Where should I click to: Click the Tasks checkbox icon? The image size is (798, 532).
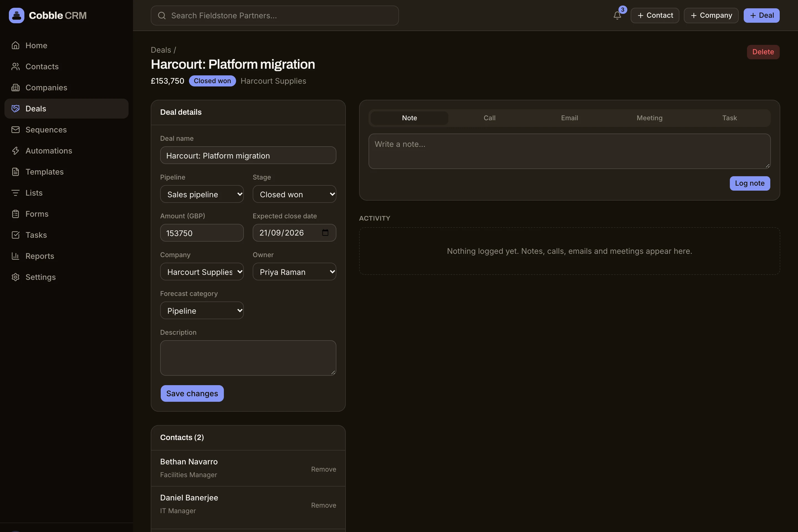15,235
